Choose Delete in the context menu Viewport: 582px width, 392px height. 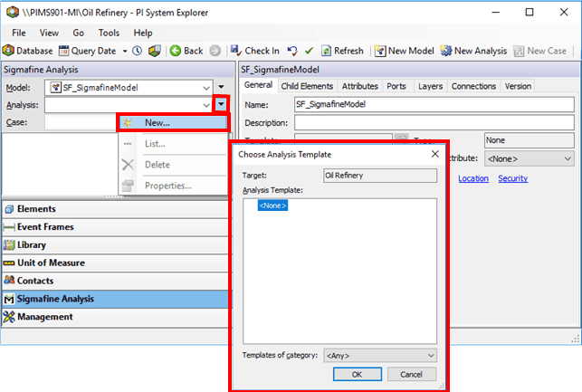tap(173, 165)
